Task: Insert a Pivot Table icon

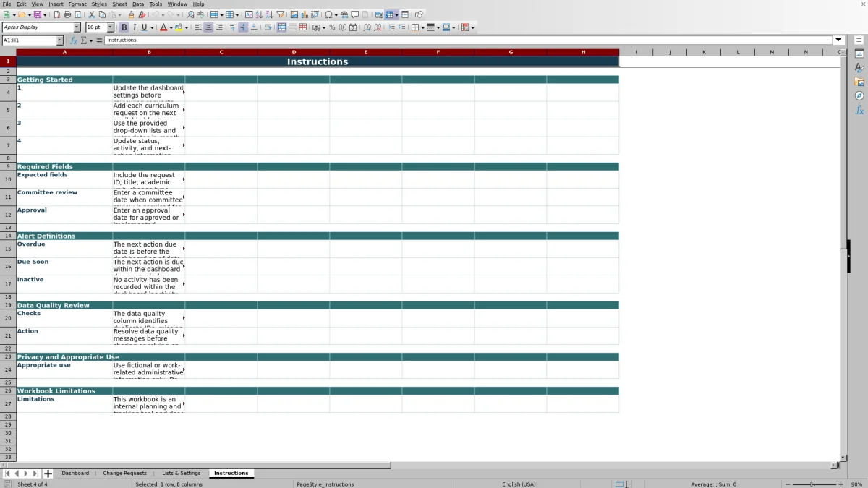Action: [315, 14]
